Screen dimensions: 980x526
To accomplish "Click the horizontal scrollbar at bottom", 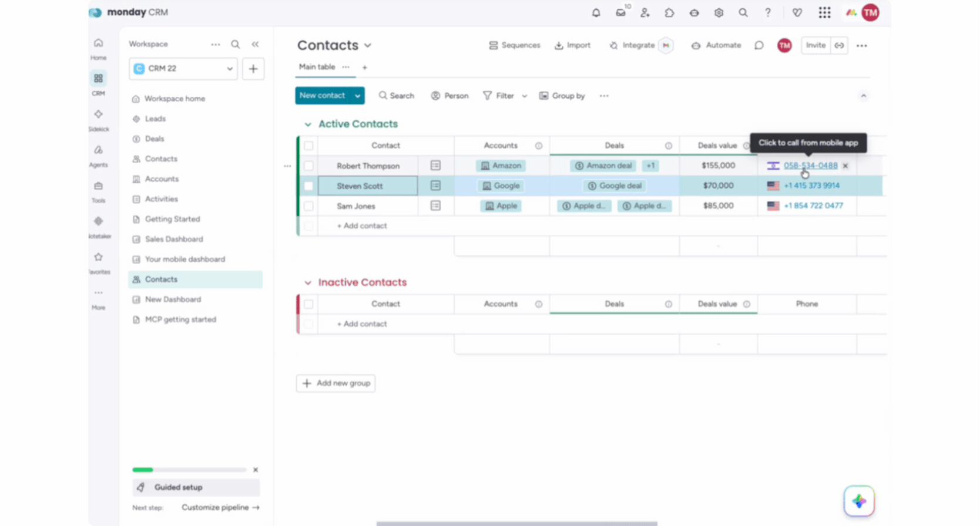I will pos(517,523).
